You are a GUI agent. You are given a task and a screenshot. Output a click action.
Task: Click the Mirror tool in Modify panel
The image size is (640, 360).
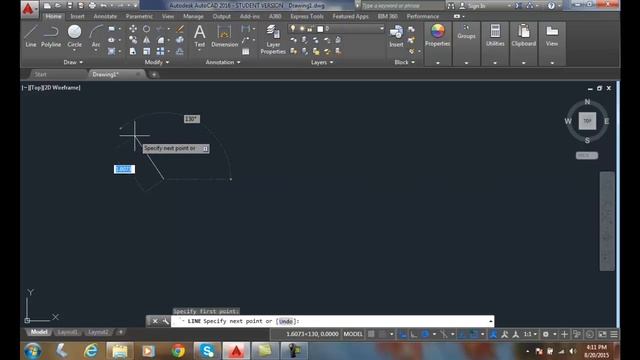[146, 40]
